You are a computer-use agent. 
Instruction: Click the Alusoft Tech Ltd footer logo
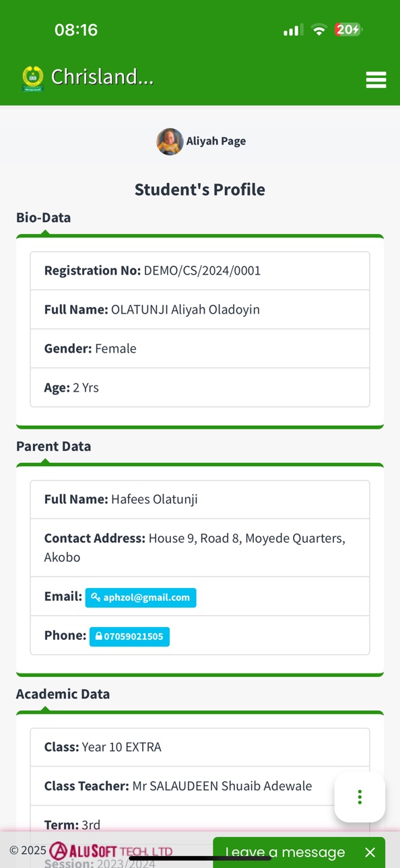[x=111, y=851]
